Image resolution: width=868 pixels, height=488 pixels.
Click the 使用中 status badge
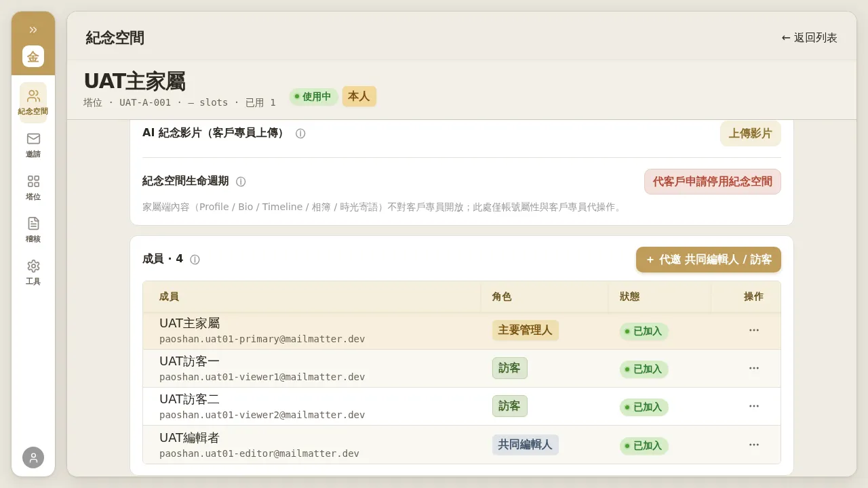coord(313,96)
